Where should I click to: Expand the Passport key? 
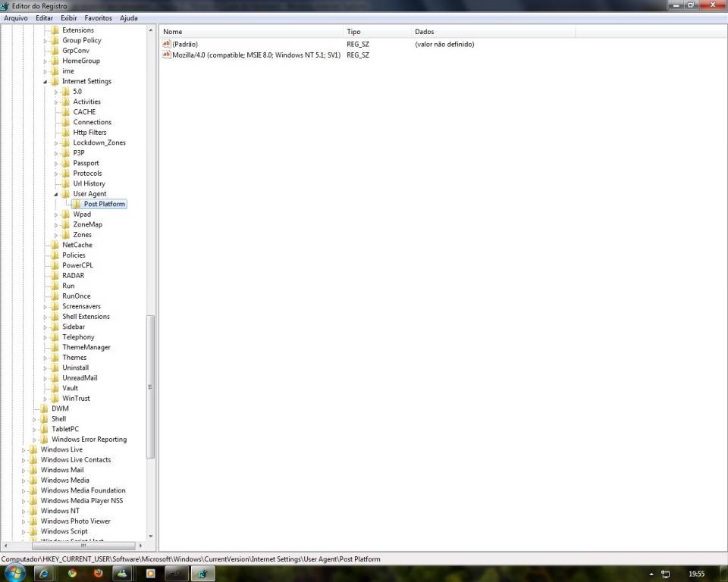[55, 164]
